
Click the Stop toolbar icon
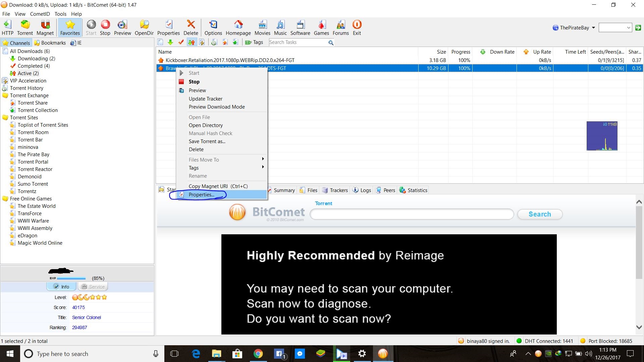pos(105,27)
